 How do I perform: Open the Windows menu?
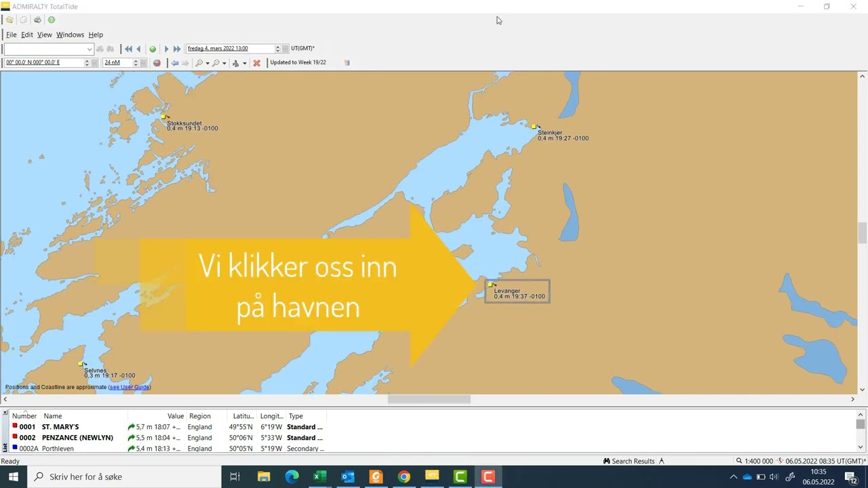pyautogui.click(x=70, y=35)
